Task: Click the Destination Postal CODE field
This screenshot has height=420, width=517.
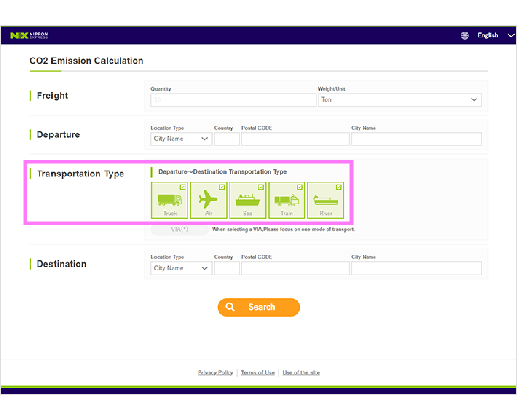Action: point(295,268)
